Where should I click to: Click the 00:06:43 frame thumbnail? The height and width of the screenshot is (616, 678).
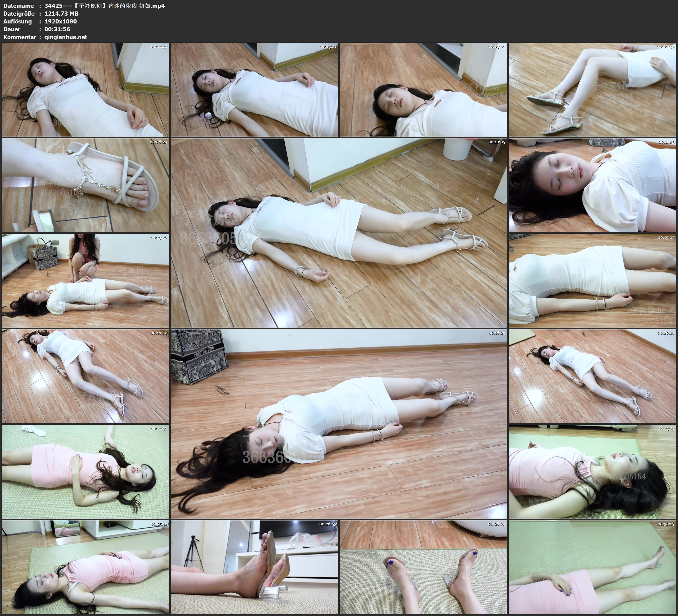point(592,90)
